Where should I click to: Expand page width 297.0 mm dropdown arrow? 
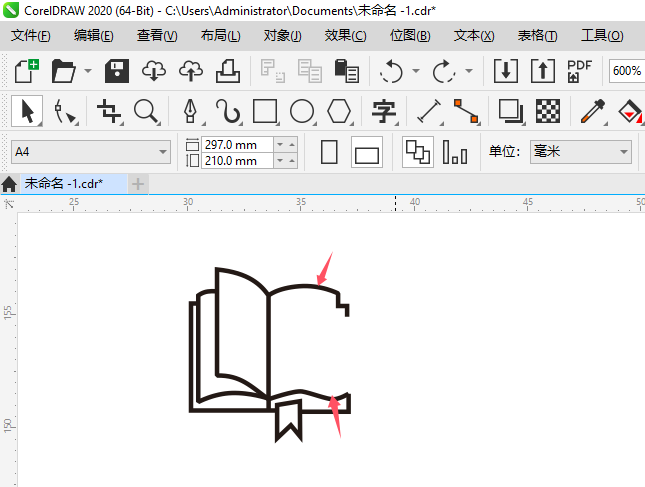(x=280, y=145)
